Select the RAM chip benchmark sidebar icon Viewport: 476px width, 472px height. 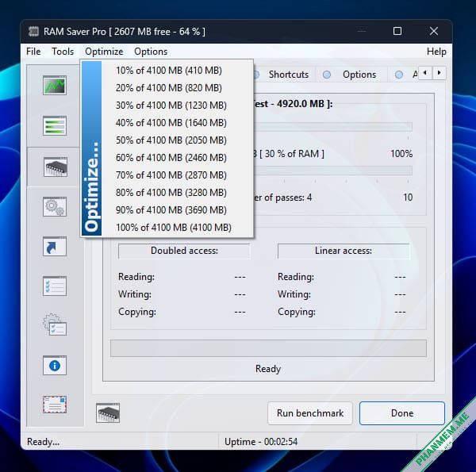pyautogui.click(x=56, y=167)
